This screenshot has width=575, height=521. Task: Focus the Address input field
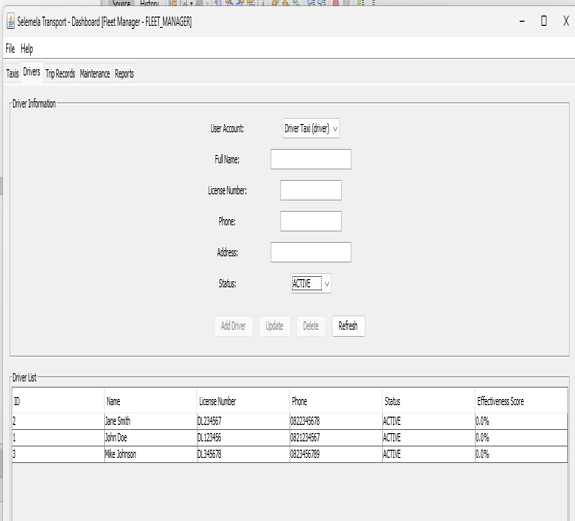click(x=311, y=252)
